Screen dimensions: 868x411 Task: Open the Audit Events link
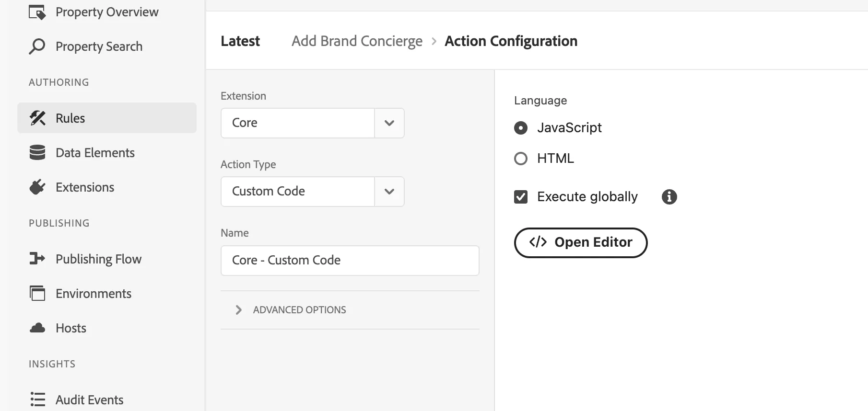90,400
